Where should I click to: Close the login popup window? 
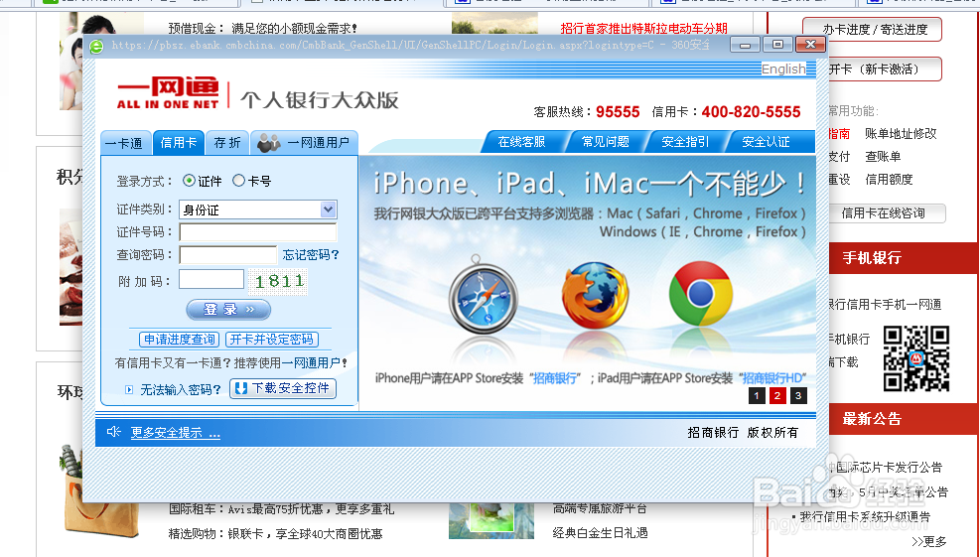(x=810, y=45)
